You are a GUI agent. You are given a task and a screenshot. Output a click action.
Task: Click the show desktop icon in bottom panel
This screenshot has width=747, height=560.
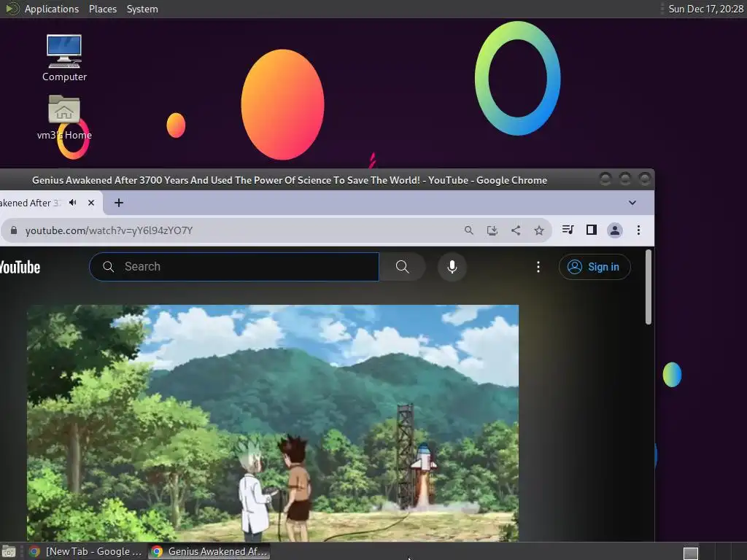[9, 552]
